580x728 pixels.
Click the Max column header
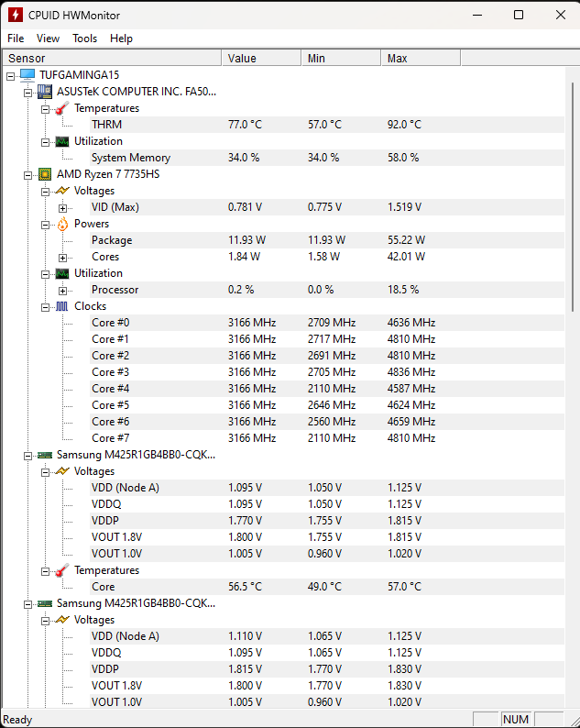[x=421, y=58]
